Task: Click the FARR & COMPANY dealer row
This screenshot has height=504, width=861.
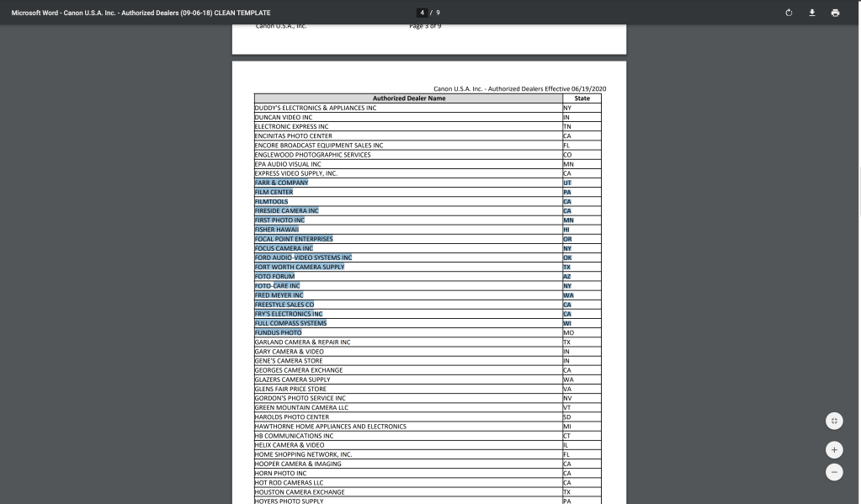Action: [x=281, y=183]
